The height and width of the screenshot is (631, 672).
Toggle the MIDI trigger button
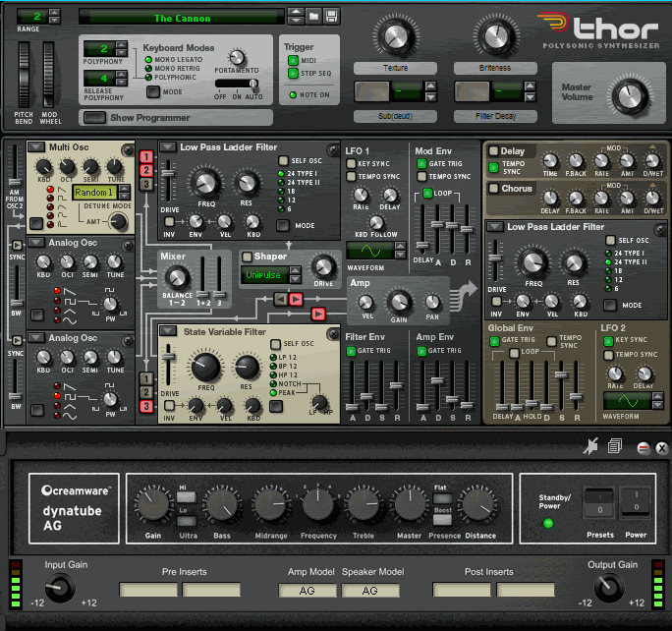tap(293, 60)
